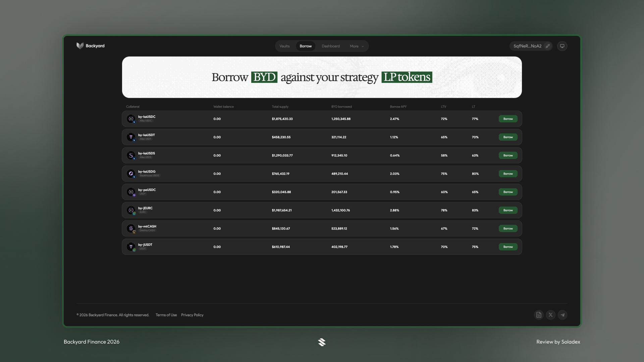Image resolution: width=644 pixels, height=362 pixels.
Task: Click the by-kaUSDT token icon
Action: tap(131, 137)
